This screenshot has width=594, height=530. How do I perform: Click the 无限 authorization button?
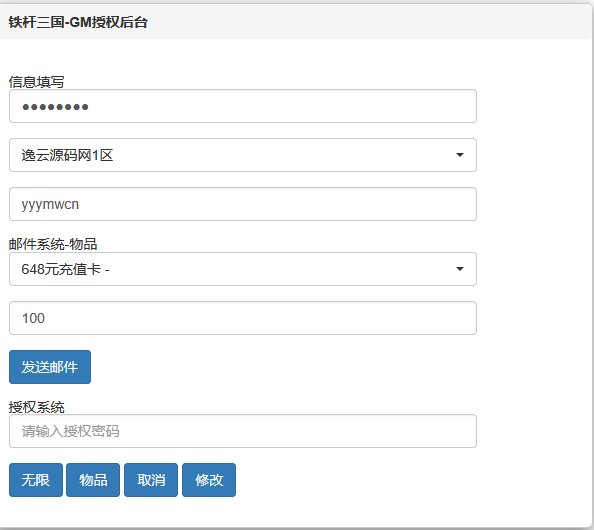[x=36, y=480]
